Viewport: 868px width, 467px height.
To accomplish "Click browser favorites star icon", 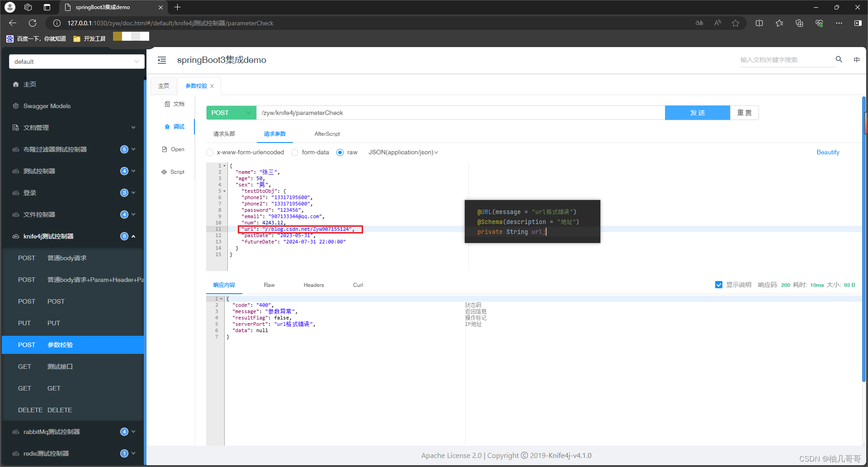I will tap(736, 23).
